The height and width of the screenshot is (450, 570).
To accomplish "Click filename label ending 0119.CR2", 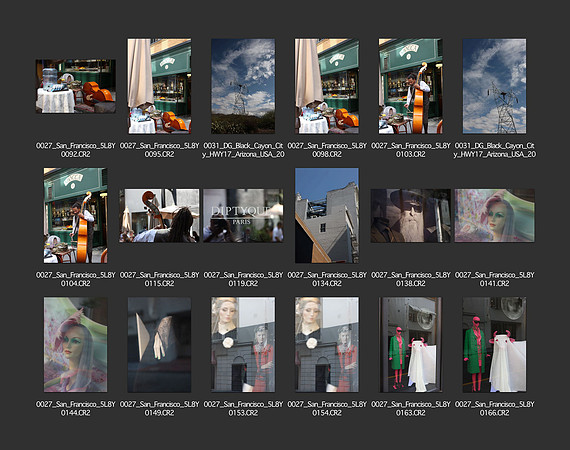I will 243,279.
